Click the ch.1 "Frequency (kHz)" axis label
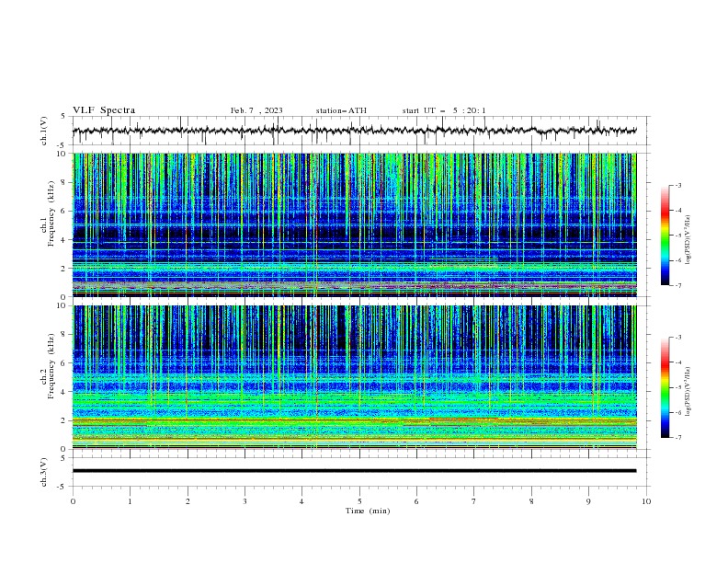Image resolution: width=728 pixels, height=563 pixels. (51, 213)
